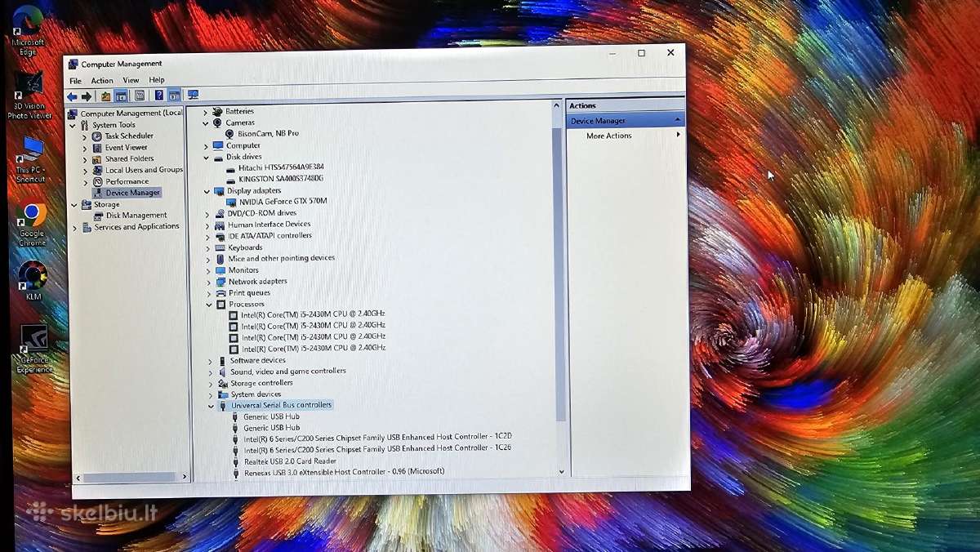Open This PC shortcut on desktop

click(31, 159)
